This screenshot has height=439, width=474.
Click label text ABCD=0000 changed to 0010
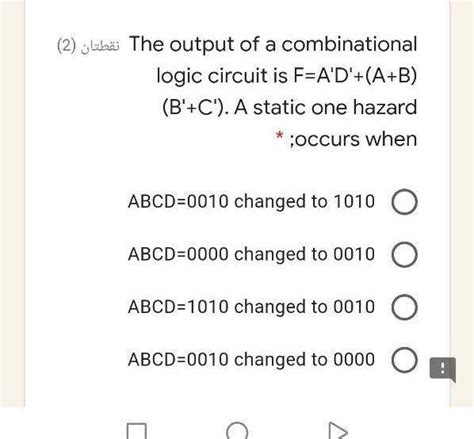(251, 254)
